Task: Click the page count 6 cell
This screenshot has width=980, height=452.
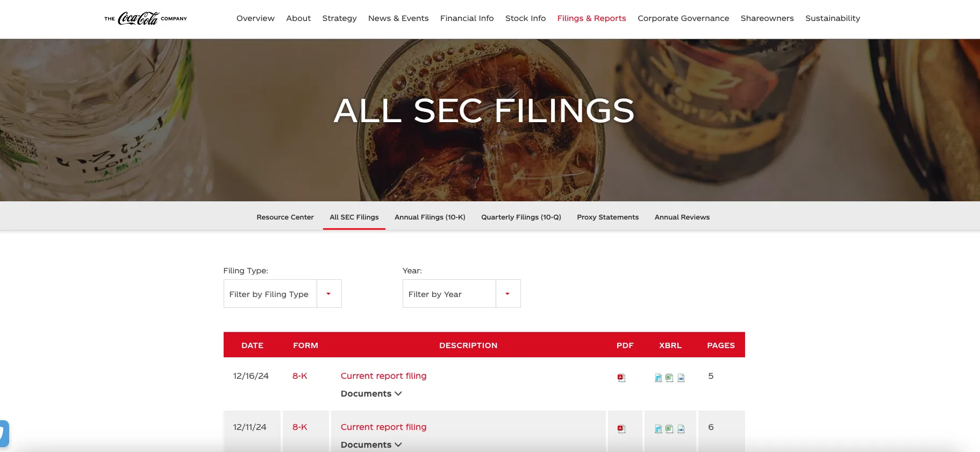Action: 711,427
